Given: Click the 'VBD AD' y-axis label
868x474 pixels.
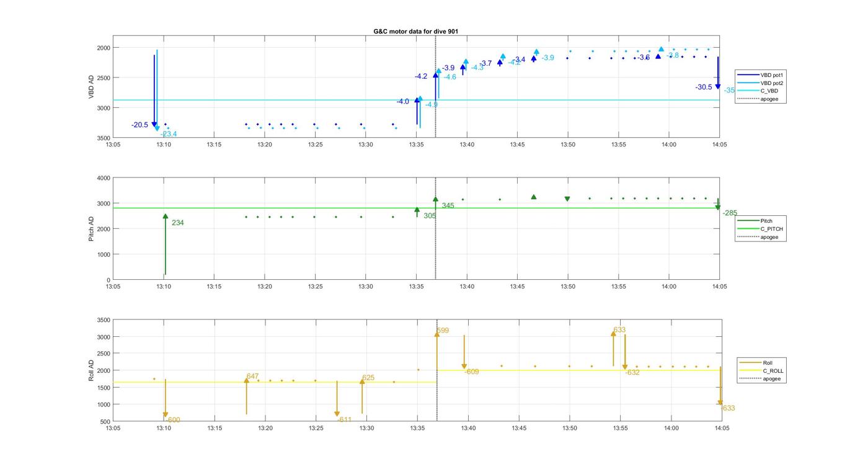Looking at the screenshot, I should coord(91,87).
